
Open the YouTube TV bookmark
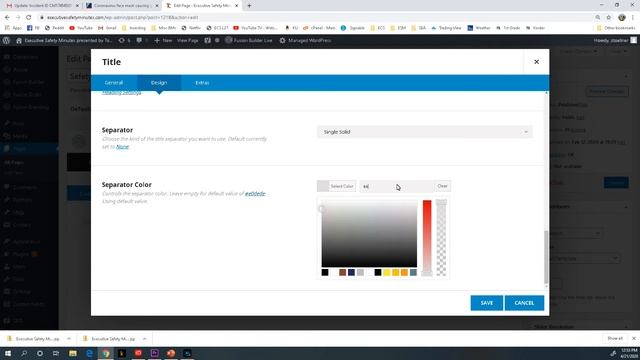(255, 28)
